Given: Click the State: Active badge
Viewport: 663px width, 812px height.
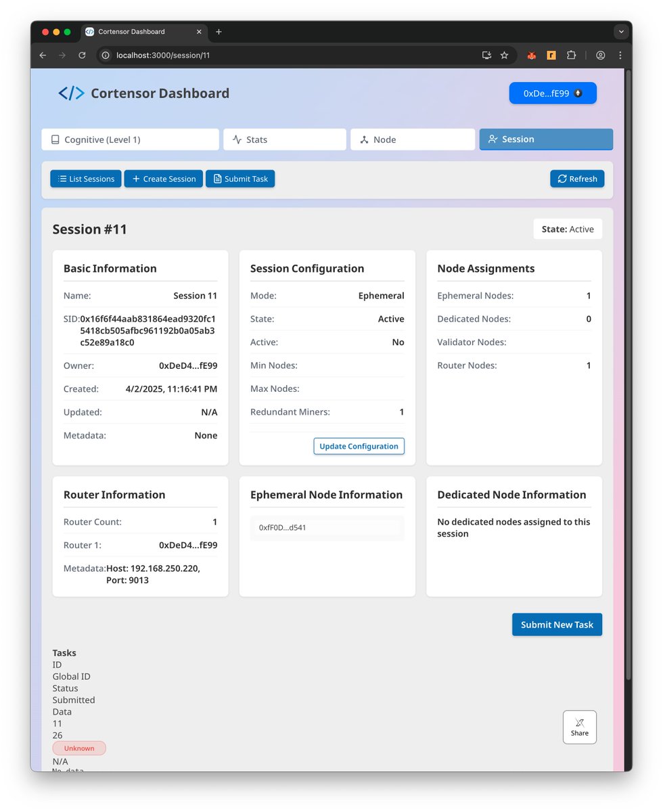Looking at the screenshot, I should click(x=568, y=229).
